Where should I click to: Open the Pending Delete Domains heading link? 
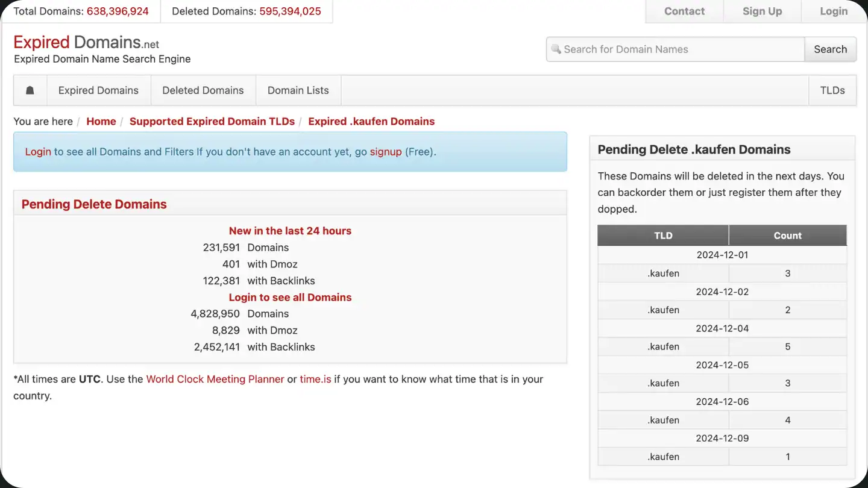(94, 204)
